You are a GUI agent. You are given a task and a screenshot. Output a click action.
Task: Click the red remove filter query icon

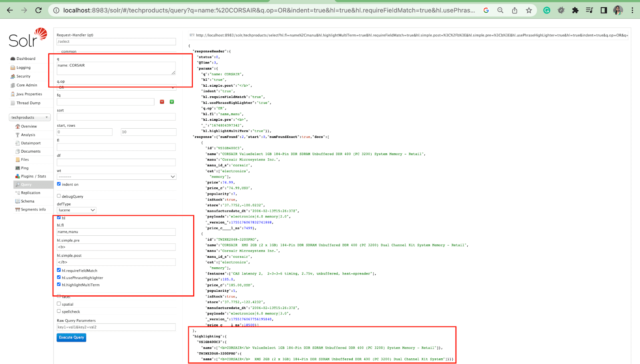pyautogui.click(x=162, y=102)
